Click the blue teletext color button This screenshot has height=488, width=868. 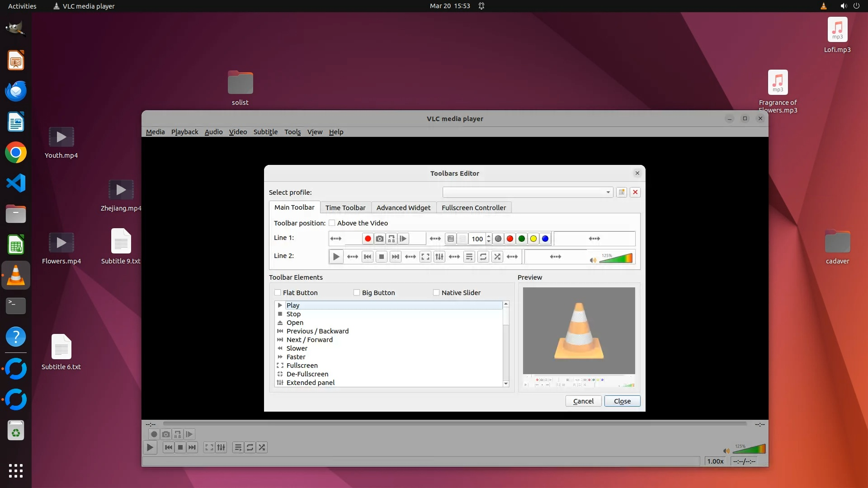point(545,239)
